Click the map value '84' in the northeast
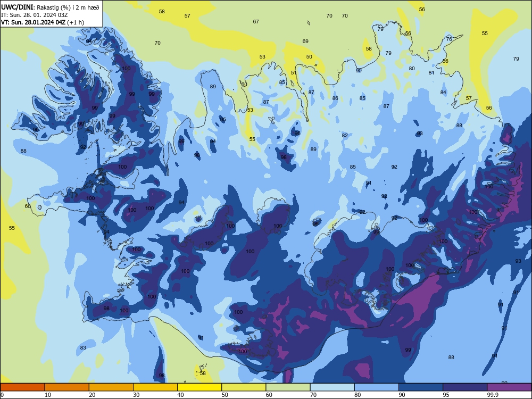532x399 pixels. (x=443, y=92)
